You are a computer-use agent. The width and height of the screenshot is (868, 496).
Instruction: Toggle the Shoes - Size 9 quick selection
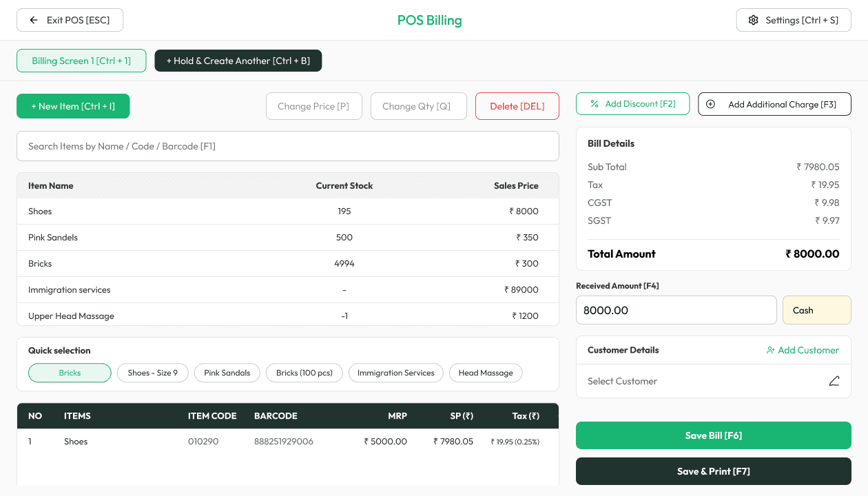152,373
